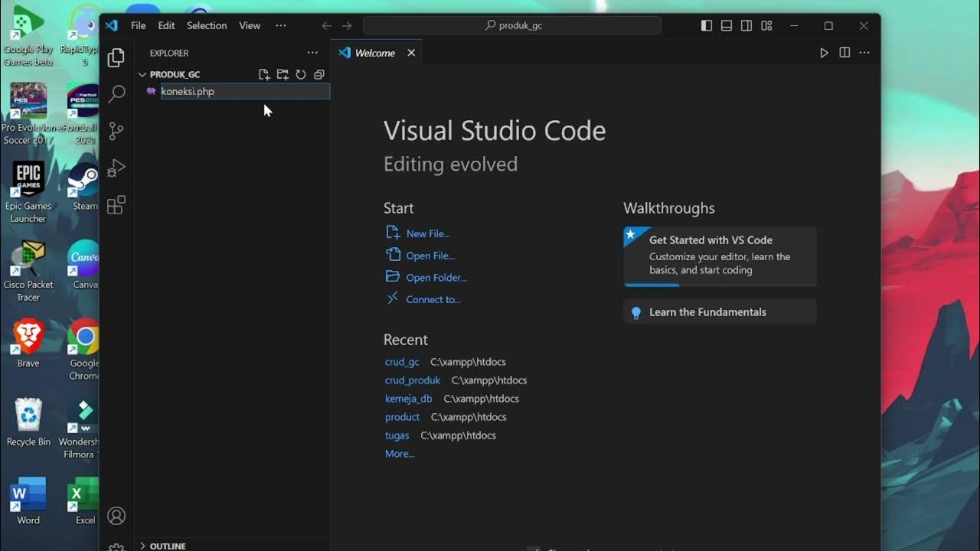The height and width of the screenshot is (551, 980).
Task: Expand the Outline section
Action: coord(142,546)
